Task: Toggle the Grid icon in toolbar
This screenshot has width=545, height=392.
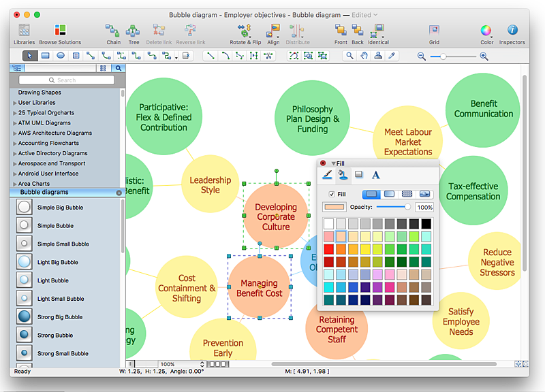Action: (434, 31)
